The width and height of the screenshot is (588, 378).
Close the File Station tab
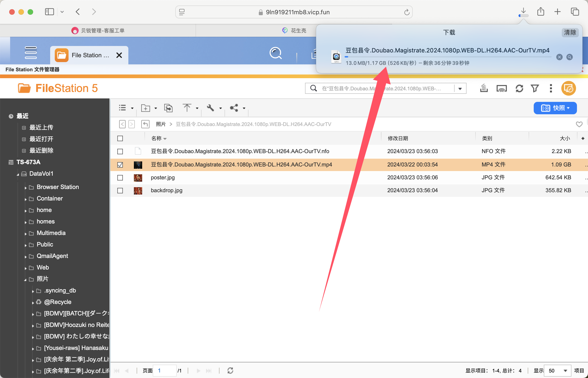119,55
